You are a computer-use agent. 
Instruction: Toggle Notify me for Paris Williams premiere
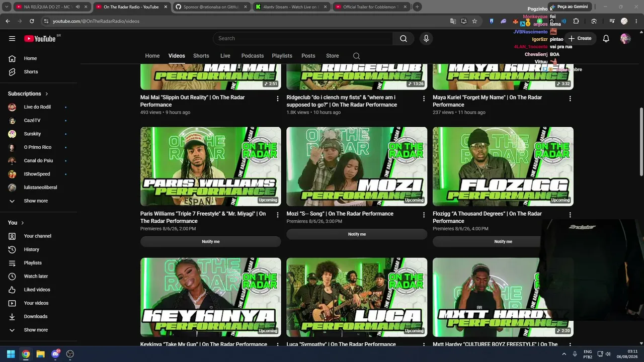pyautogui.click(x=211, y=242)
